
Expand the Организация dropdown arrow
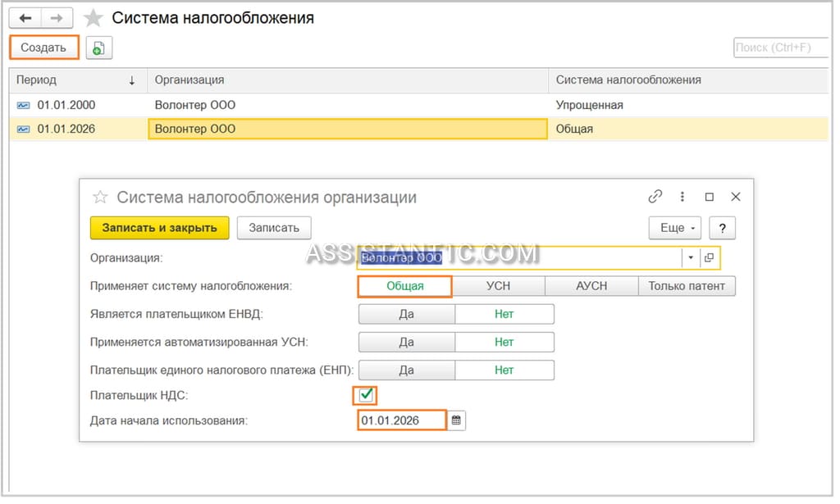click(x=691, y=258)
